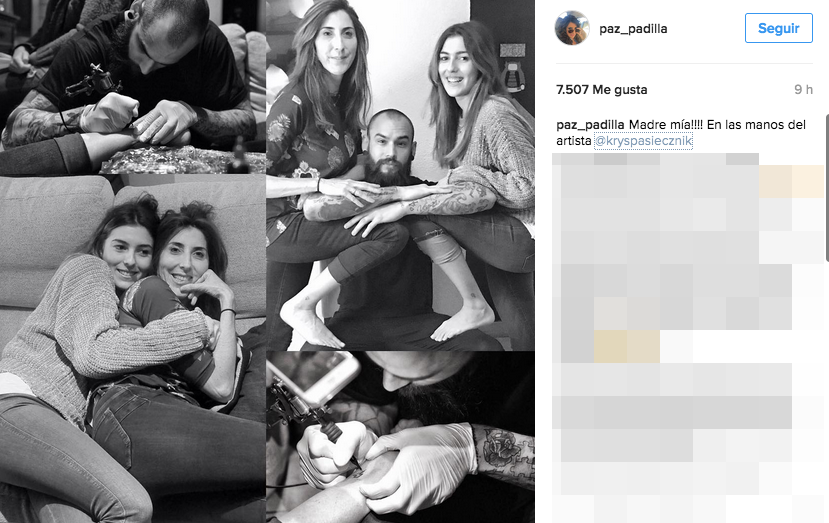The height and width of the screenshot is (523, 829).
Task: Select the photo of two women hugging on sofa
Action: pyautogui.click(x=133, y=349)
